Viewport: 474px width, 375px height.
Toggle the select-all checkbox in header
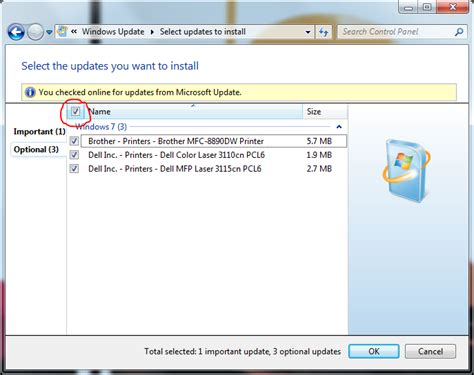pos(76,111)
